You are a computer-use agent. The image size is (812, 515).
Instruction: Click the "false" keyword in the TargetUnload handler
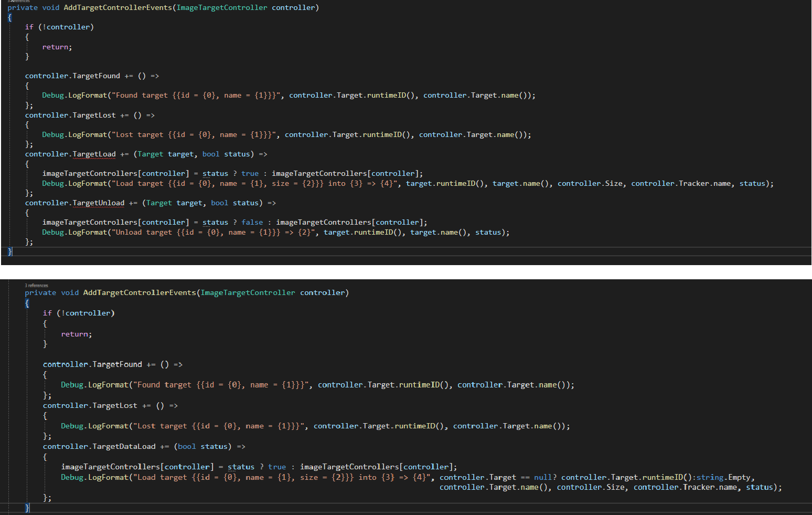[252, 223]
